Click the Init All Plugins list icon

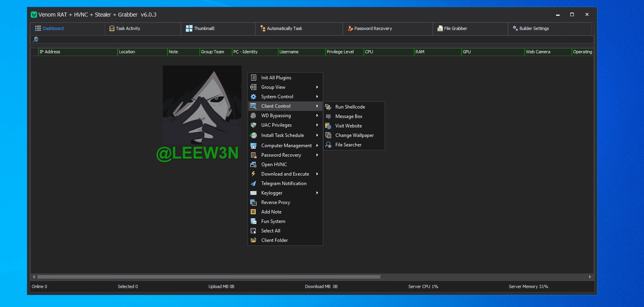(253, 78)
